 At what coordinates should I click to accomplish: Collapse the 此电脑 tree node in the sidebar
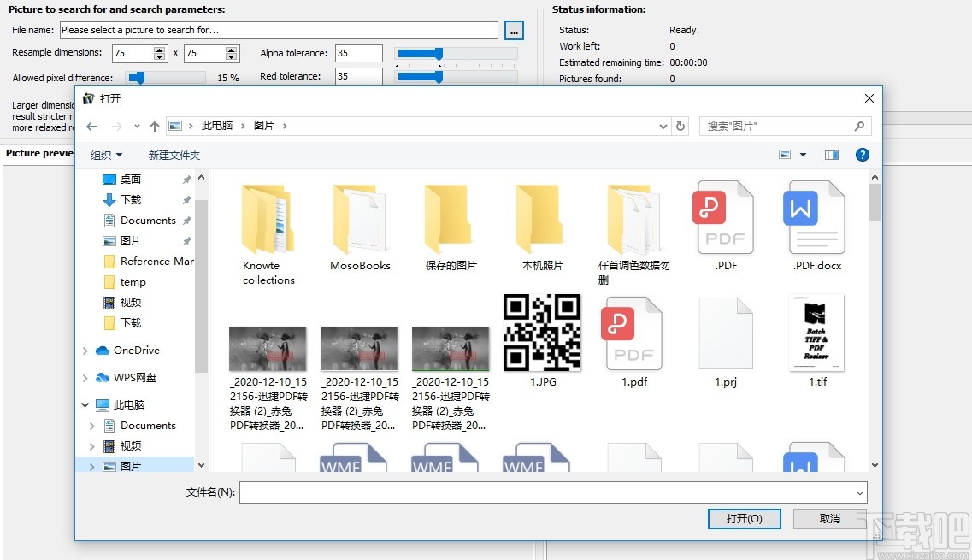pyautogui.click(x=84, y=404)
